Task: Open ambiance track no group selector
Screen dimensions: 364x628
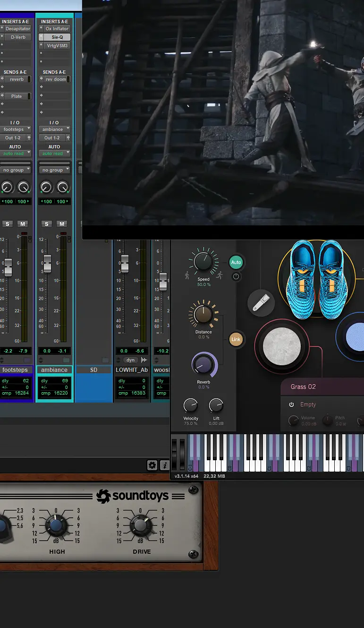Action: pyautogui.click(x=55, y=170)
